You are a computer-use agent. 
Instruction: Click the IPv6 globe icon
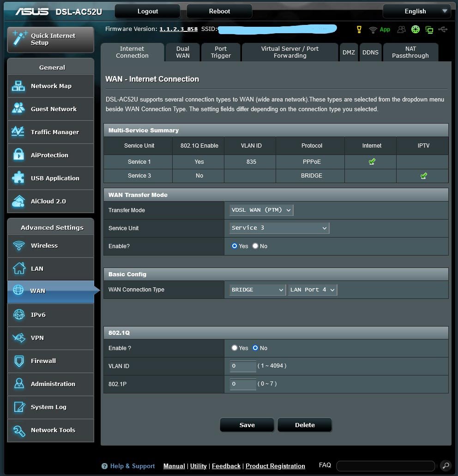[19, 315]
